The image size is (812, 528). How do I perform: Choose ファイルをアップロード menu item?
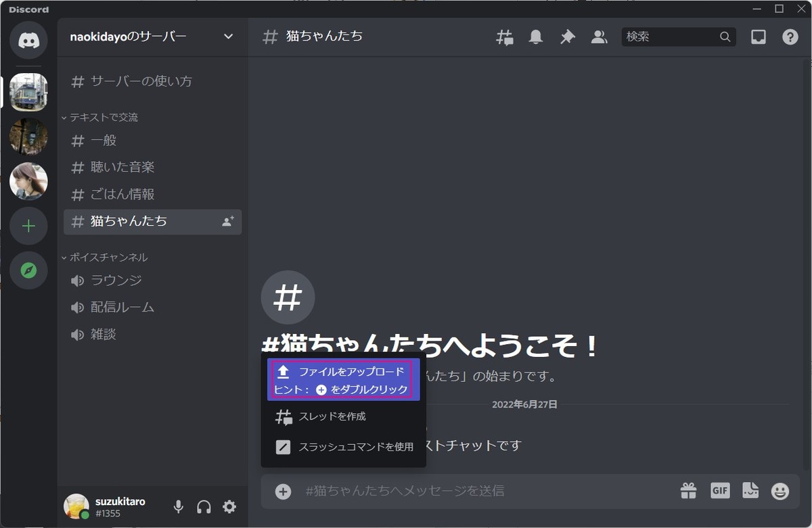pos(344,380)
